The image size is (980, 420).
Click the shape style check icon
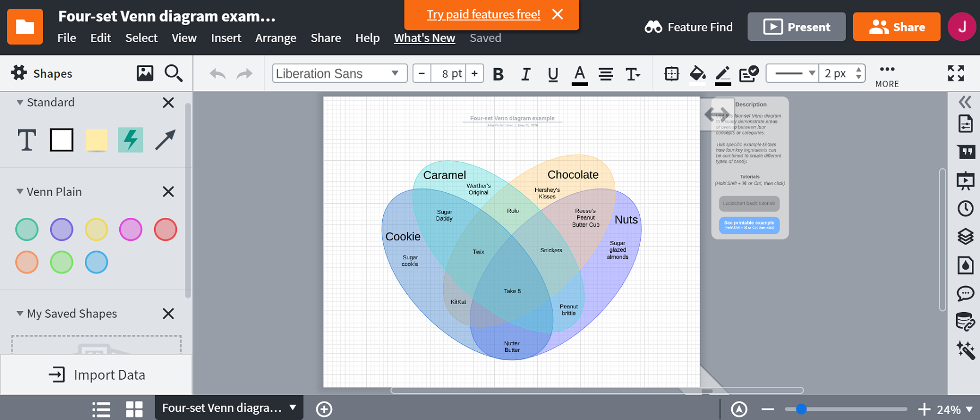(x=749, y=74)
